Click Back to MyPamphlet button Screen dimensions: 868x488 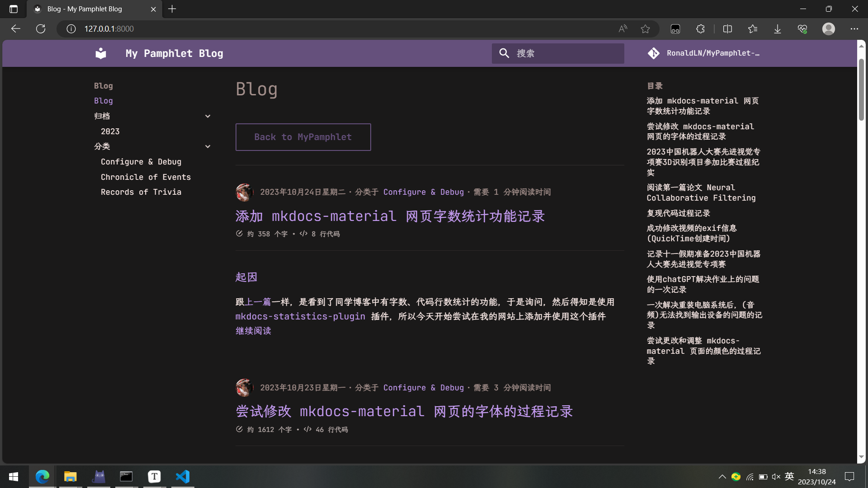click(x=303, y=137)
